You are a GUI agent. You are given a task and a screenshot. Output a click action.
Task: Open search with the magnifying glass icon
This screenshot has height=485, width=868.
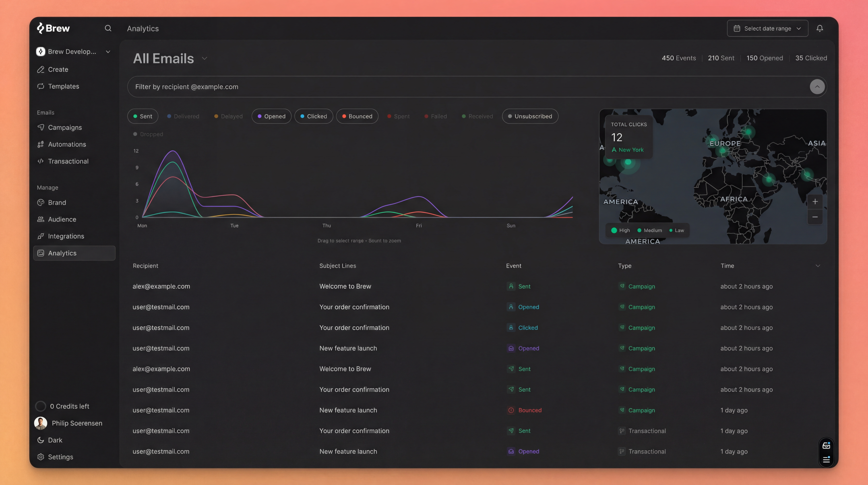[x=108, y=28]
